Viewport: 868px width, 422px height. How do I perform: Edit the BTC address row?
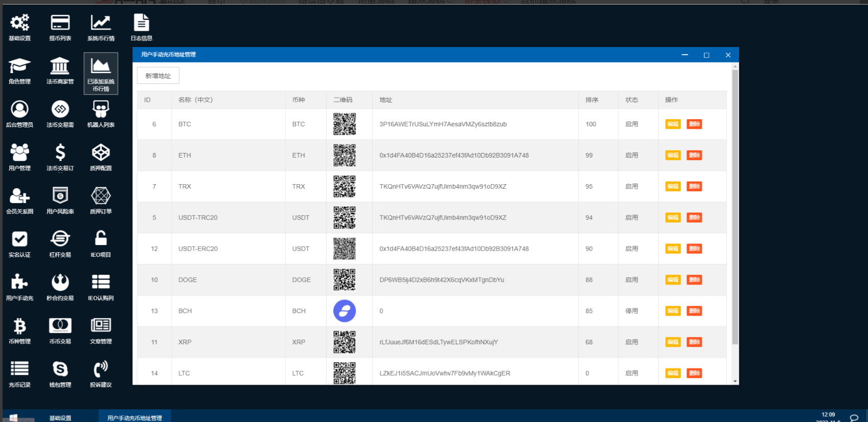click(x=672, y=124)
